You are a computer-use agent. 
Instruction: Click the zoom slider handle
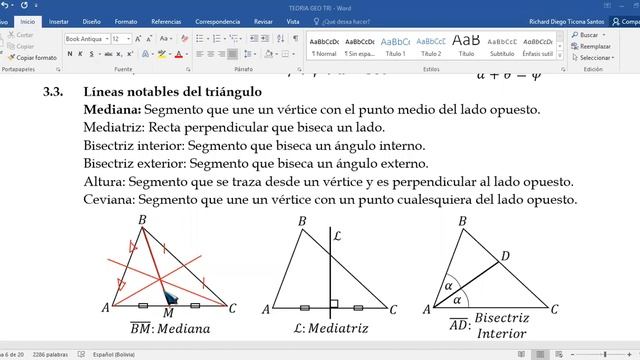[605, 354]
